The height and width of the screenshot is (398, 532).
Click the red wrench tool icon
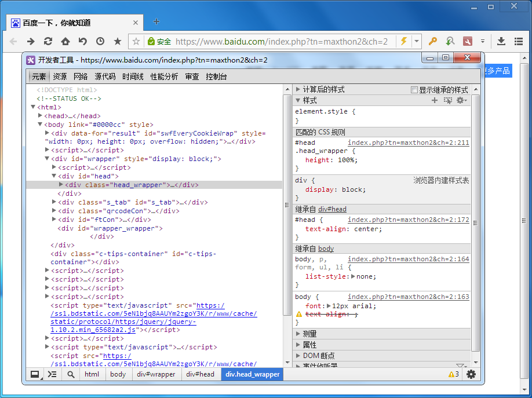click(468, 41)
